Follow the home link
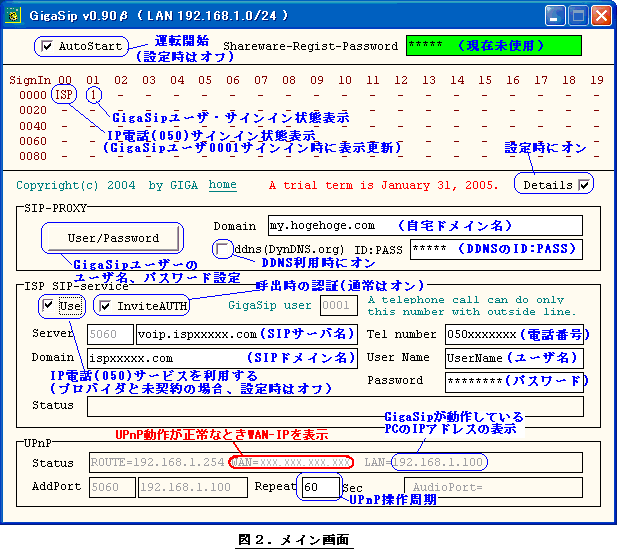 tap(222, 185)
